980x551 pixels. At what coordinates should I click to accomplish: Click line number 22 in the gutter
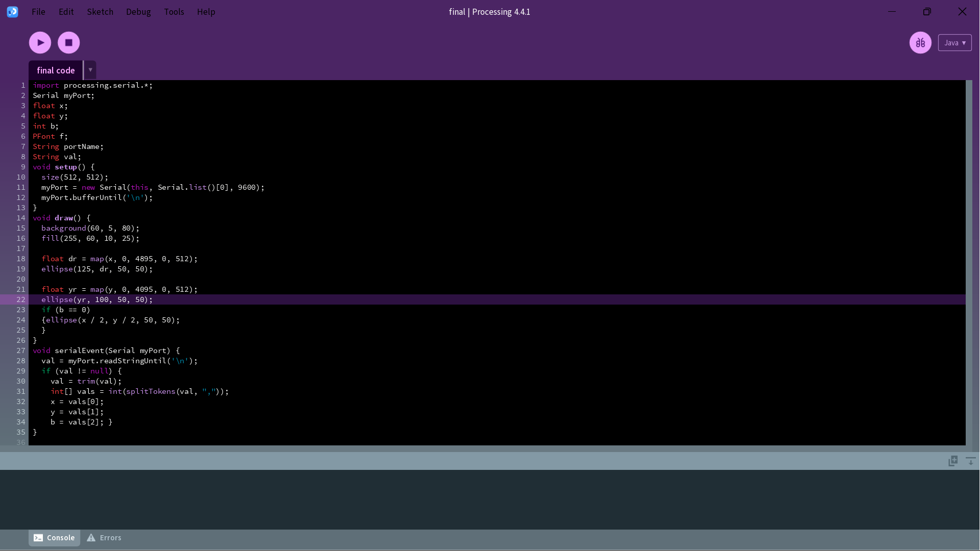click(x=20, y=299)
